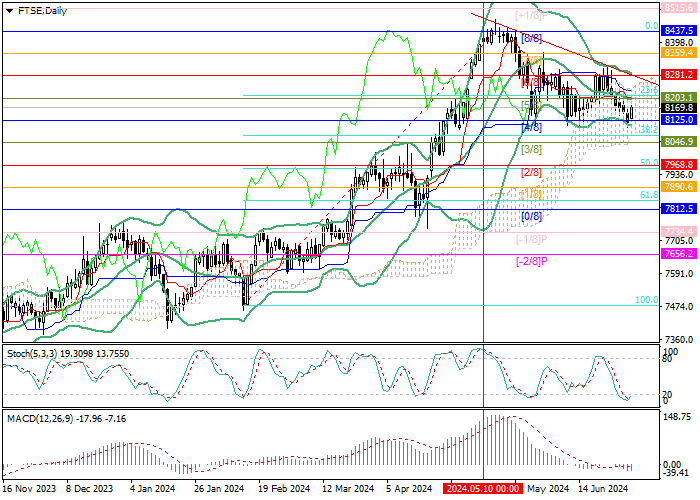
Task: Click the 7591.0 price scale value
Action: (x=679, y=274)
